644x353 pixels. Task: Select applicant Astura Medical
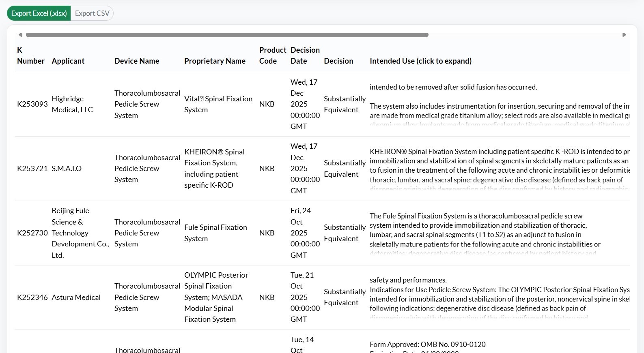pos(76,297)
